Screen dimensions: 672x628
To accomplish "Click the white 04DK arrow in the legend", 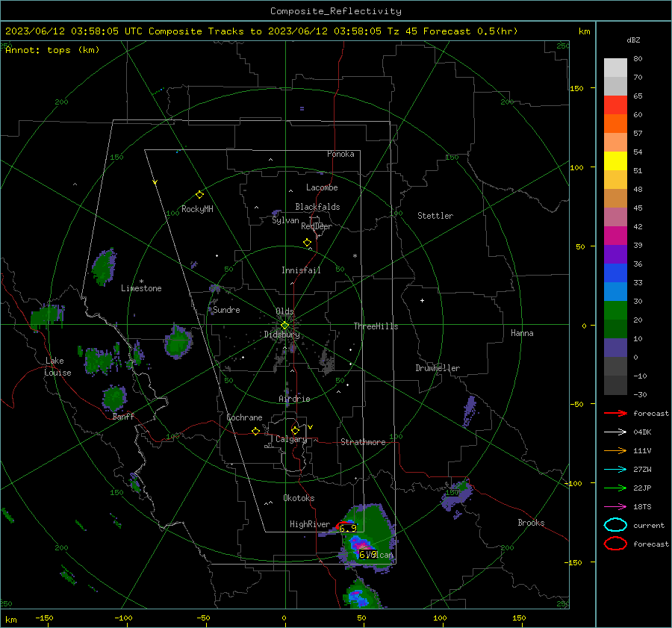I will (615, 432).
